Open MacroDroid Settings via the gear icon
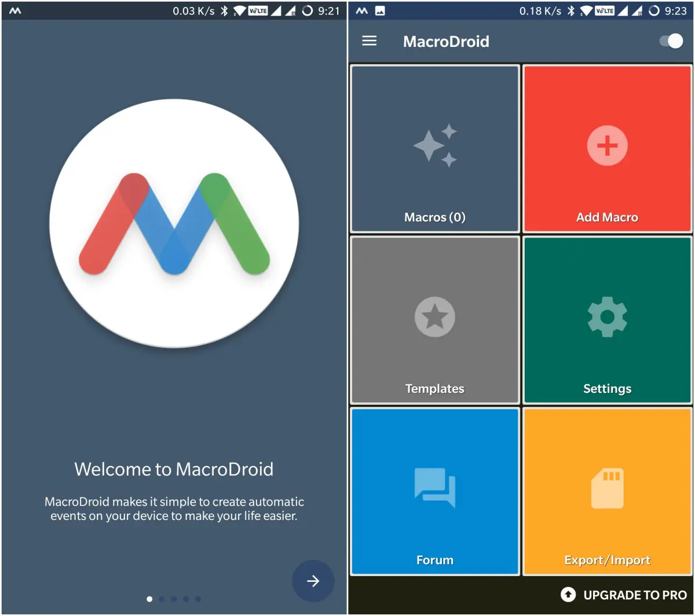The width and height of the screenshot is (695, 616). [606, 317]
